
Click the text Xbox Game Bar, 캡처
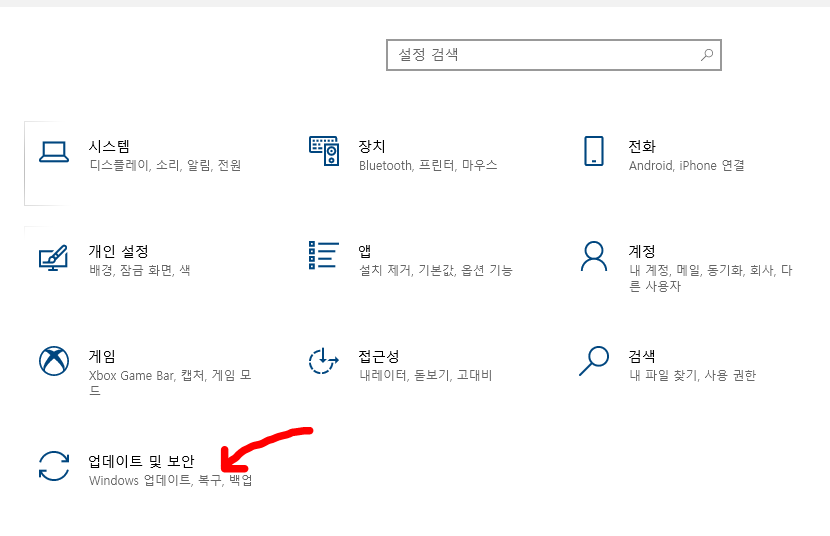pos(147,375)
